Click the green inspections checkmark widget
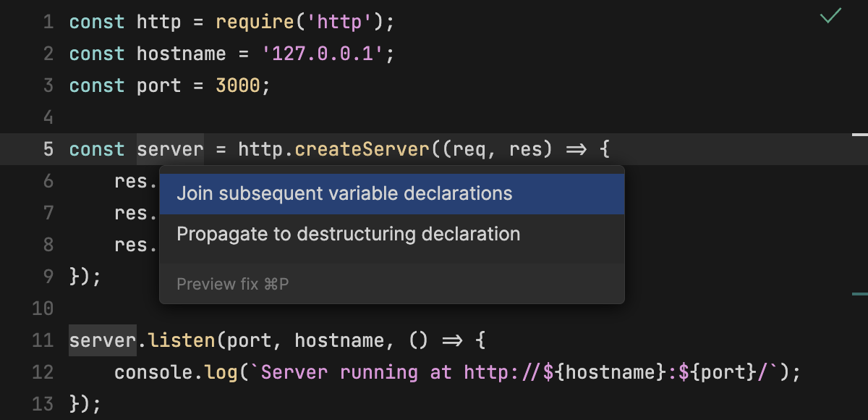The image size is (868, 420). pyautogui.click(x=830, y=15)
